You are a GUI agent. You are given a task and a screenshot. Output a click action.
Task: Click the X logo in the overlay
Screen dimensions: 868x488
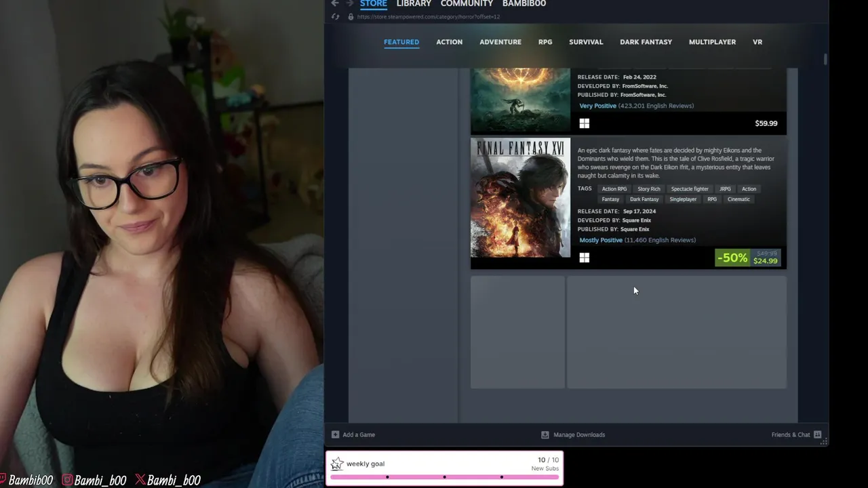[140, 480]
